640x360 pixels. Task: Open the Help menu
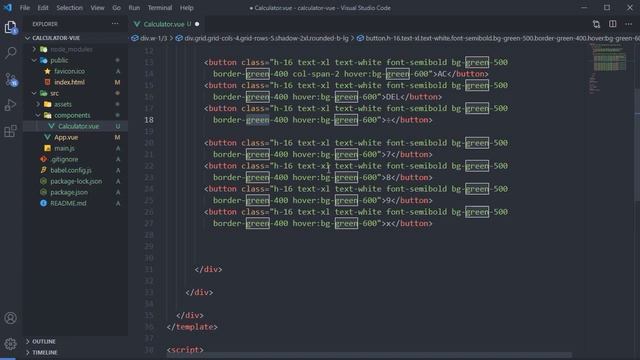pos(187,8)
